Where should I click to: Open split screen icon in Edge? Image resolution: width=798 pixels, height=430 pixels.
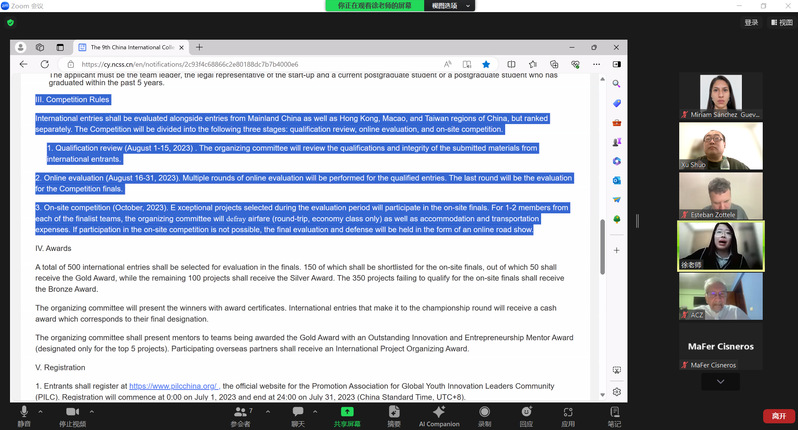pos(511,64)
